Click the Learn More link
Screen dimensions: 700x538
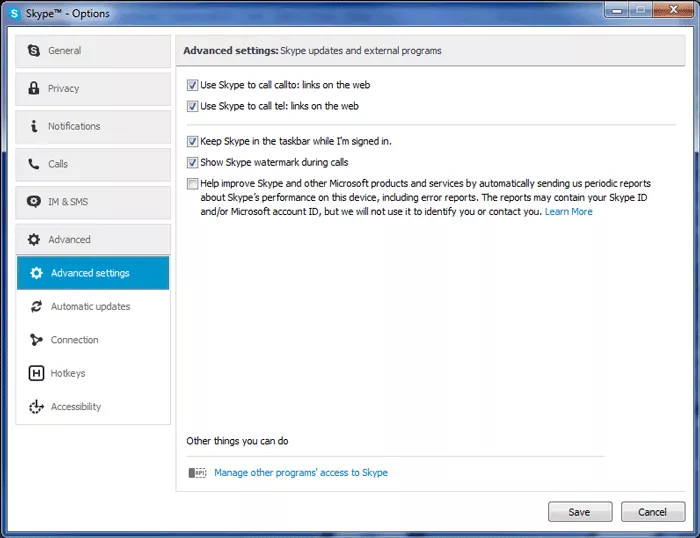[x=568, y=212]
